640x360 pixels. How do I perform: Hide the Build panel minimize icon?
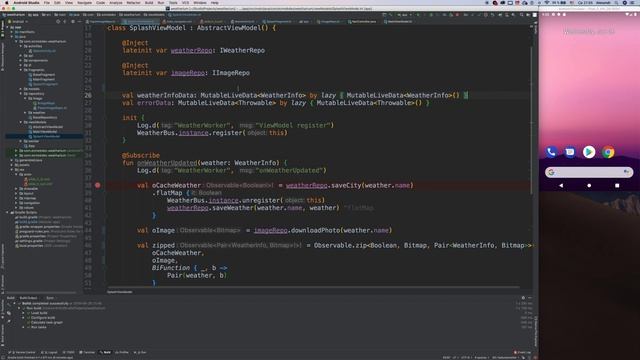[530, 298]
